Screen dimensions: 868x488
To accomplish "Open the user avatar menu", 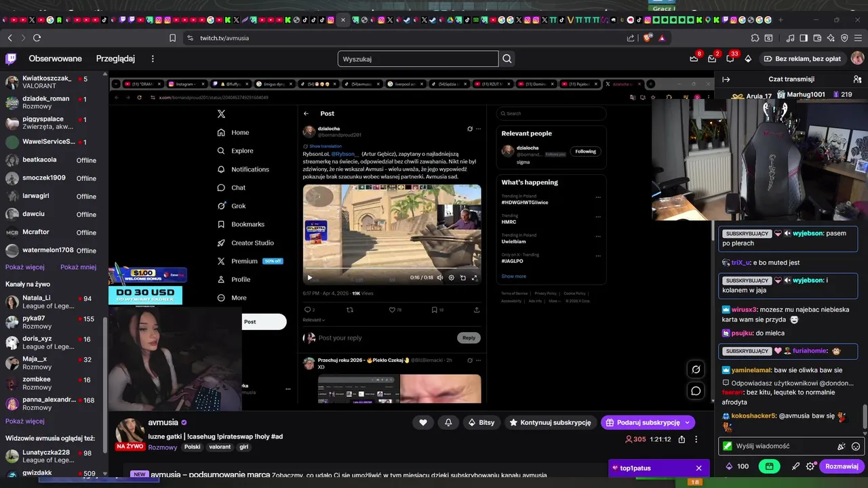I will 857,59.
